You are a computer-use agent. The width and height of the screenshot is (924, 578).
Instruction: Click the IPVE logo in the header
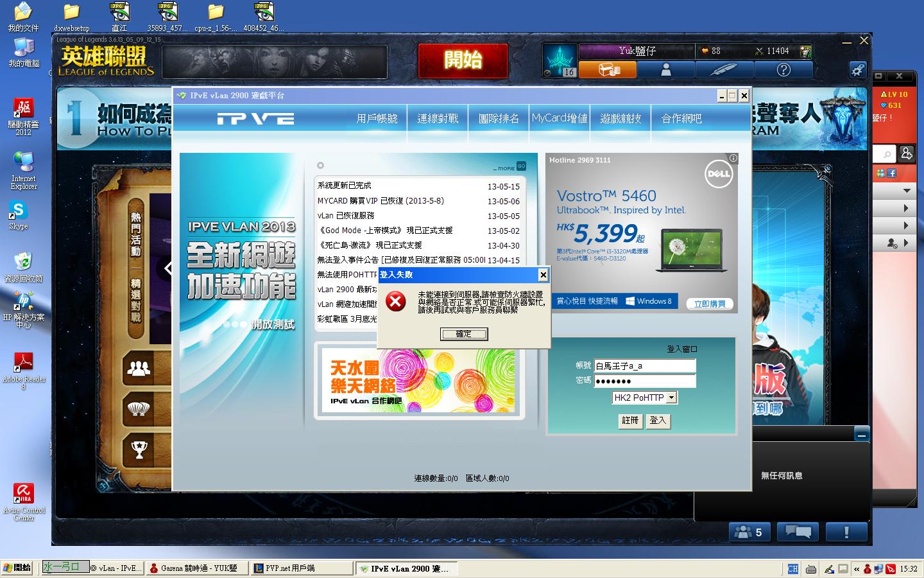click(255, 119)
